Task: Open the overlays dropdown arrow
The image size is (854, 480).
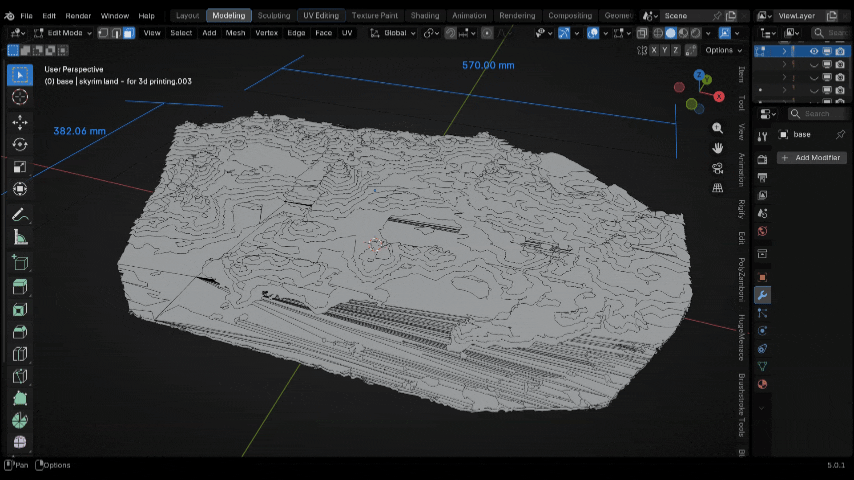Action: tap(605, 33)
